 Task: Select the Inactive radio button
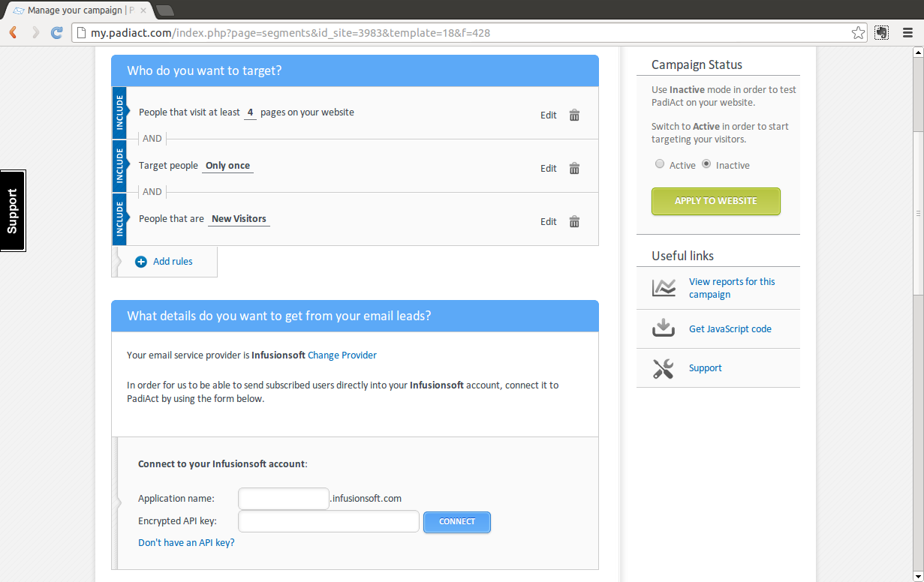point(706,164)
